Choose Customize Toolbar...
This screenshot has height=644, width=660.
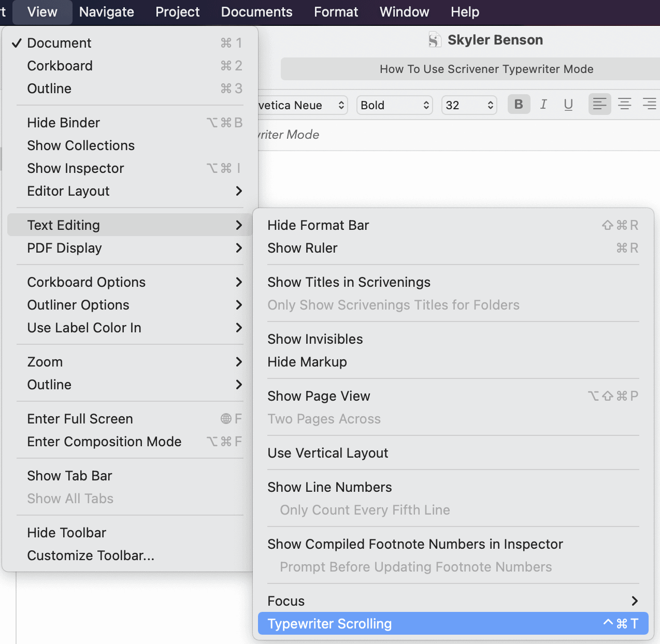coord(130,555)
